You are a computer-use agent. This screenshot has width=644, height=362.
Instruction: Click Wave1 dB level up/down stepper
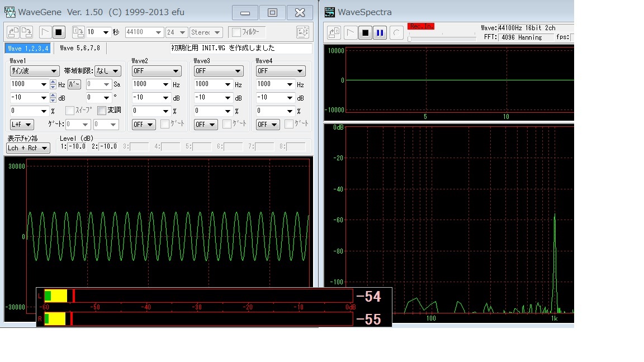pos(53,98)
